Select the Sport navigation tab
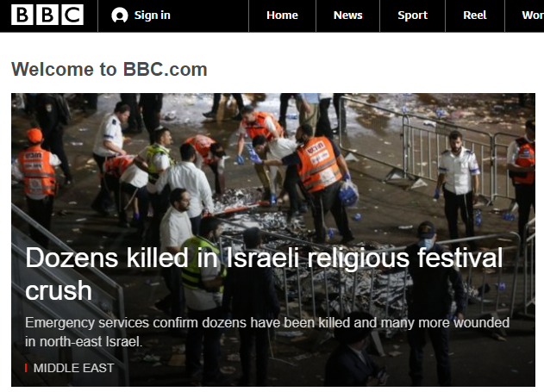The width and height of the screenshot is (544, 392). pos(412,16)
